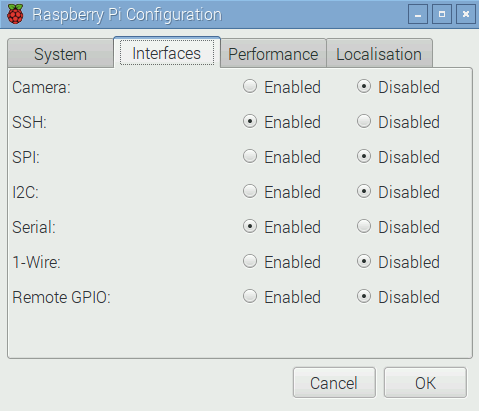Click the Cancel button

pos(334,383)
